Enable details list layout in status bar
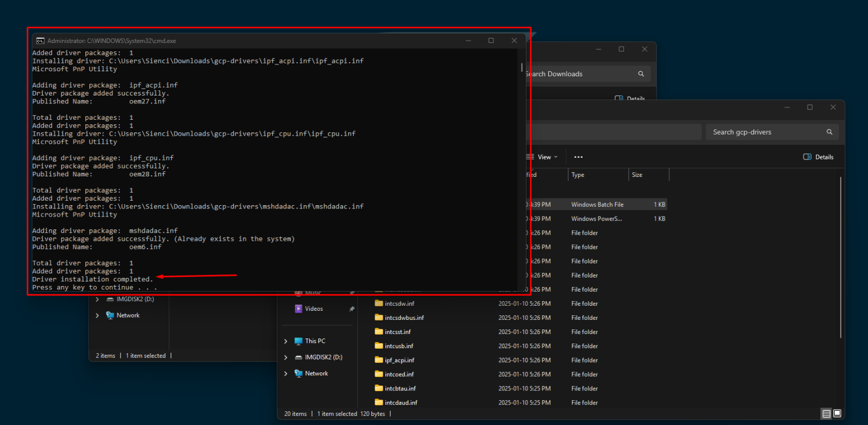868x425 pixels. coord(826,414)
